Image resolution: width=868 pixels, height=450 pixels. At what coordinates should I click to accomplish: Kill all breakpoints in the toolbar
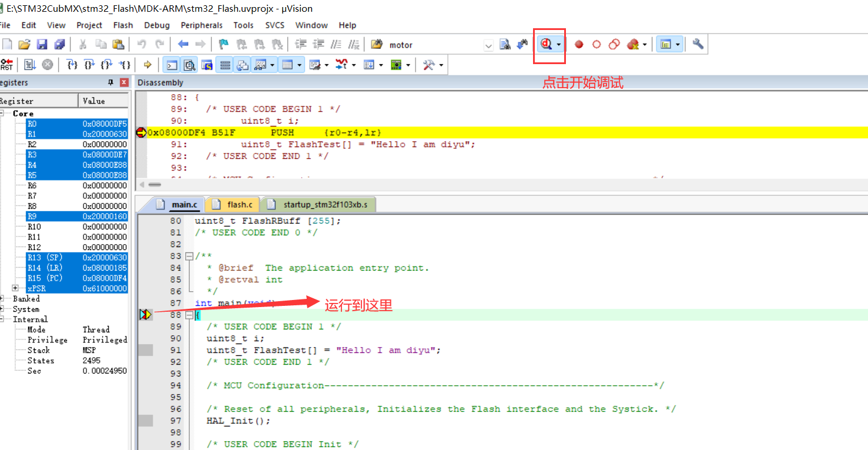pos(632,44)
